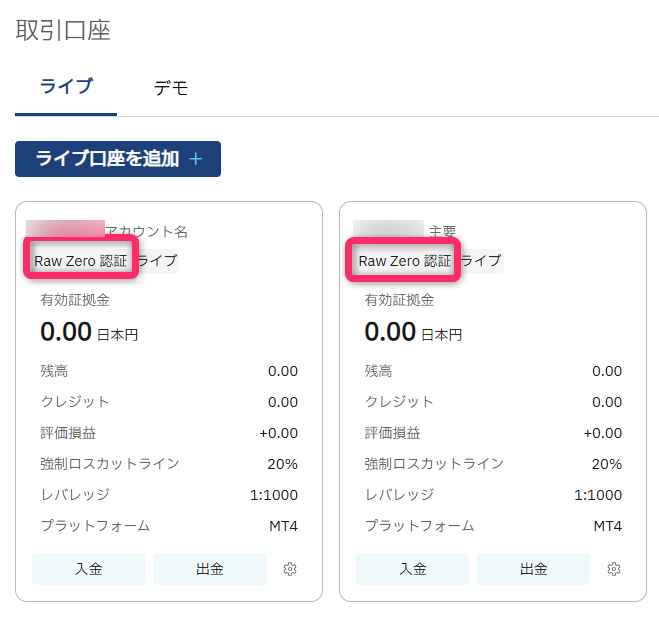Click レバレッジ 1:1000 value on アカウント名 card
The height and width of the screenshot is (633, 659).
(x=274, y=495)
